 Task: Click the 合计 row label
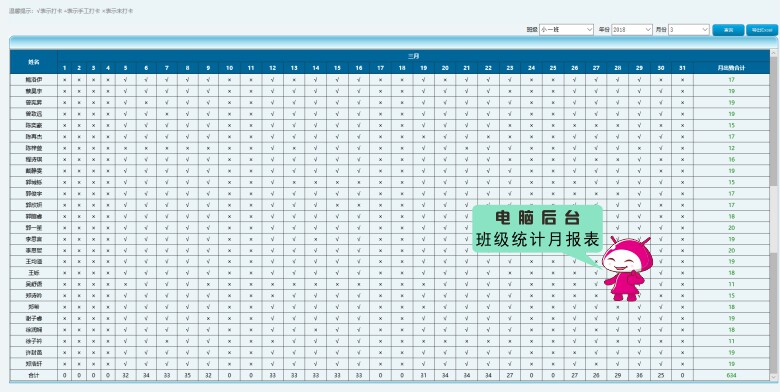pos(34,376)
